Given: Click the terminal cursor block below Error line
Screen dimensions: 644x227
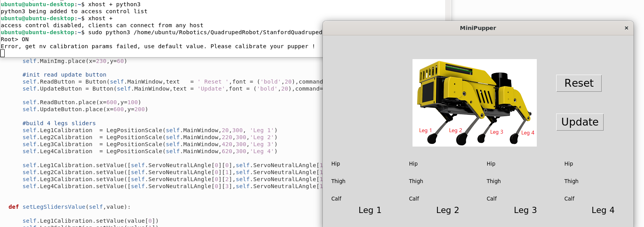Looking at the screenshot, I should coord(2,53).
